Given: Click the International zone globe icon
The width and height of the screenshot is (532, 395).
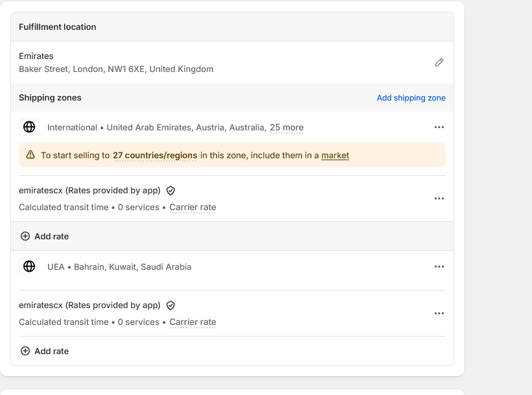Looking at the screenshot, I should 29,127.
